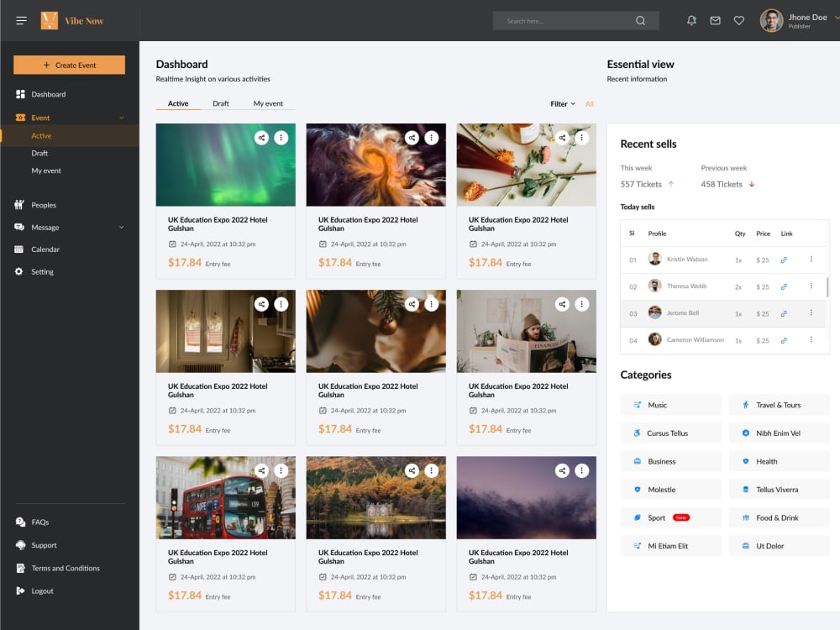This screenshot has height=630, width=840.
Task: Collapse the Event sidebar section chevron
Action: pyautogui.click(x=122, y=118)
